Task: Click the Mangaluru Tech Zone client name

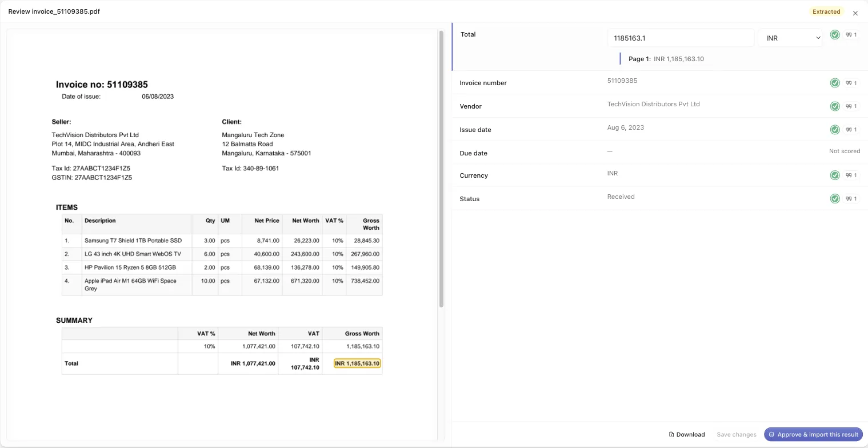Action: pyautogui.click(x=253, y=135)
